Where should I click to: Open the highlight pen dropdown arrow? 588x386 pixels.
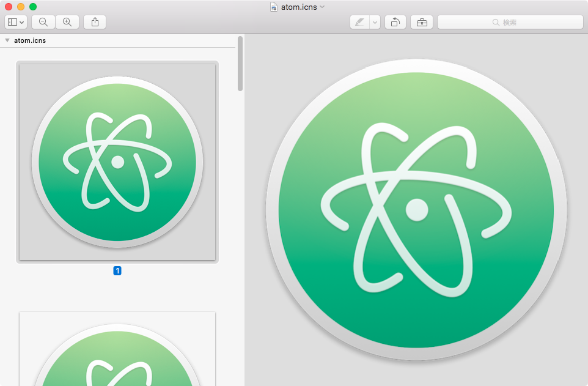[375, 22]
